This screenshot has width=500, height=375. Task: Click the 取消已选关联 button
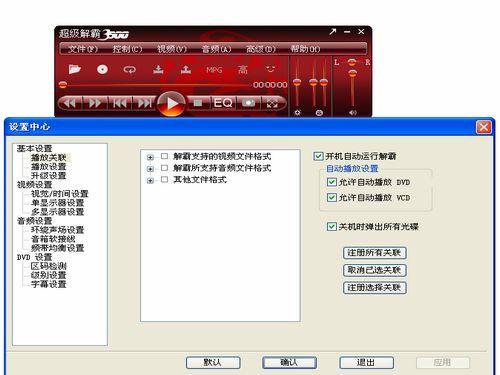(x=374, y=270)
